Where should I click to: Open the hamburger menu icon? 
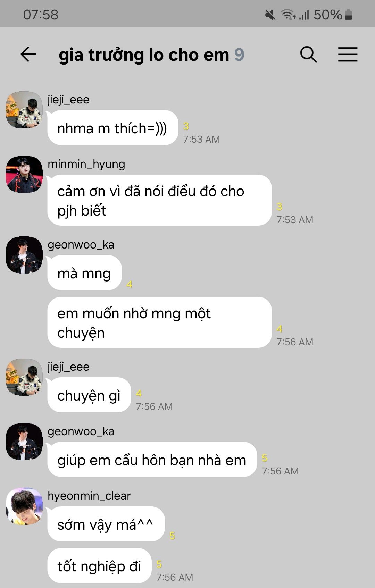[348, 54]
